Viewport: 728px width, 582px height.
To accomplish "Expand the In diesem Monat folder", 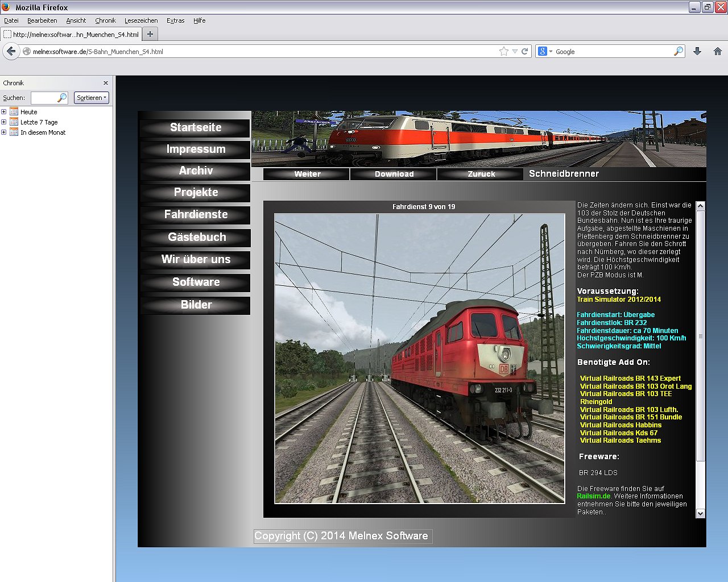I will pos(4,132).
